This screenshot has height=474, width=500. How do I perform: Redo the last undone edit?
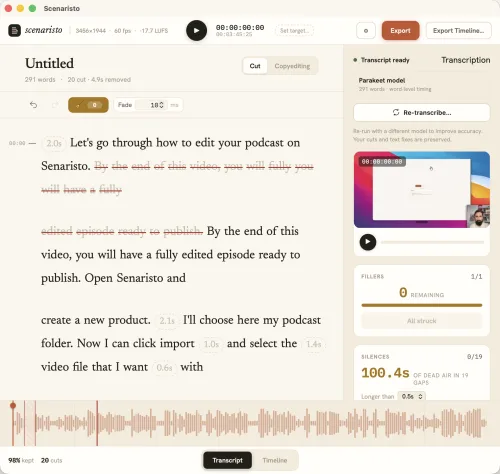click(x=55, y=105)
